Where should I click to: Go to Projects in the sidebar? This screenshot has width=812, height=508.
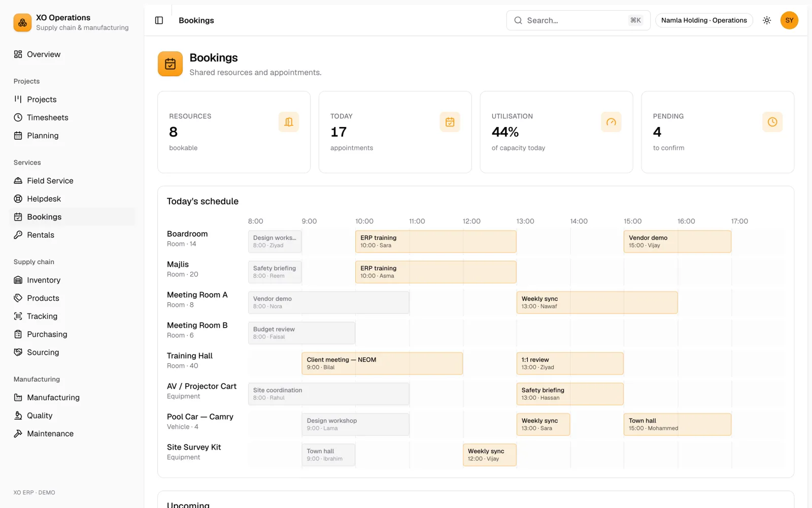coord(72,100)
